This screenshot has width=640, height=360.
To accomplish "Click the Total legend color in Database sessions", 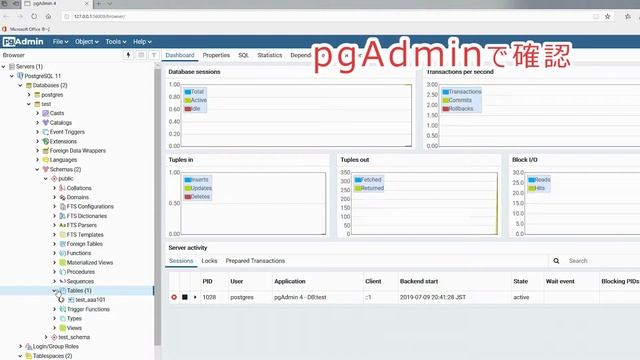I will pos(188,92).
